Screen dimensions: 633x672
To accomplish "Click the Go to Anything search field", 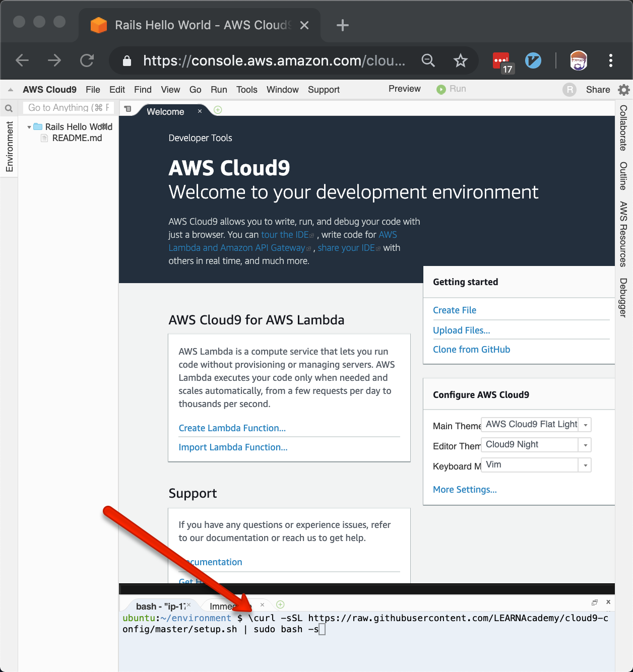I will pos(69,108).
